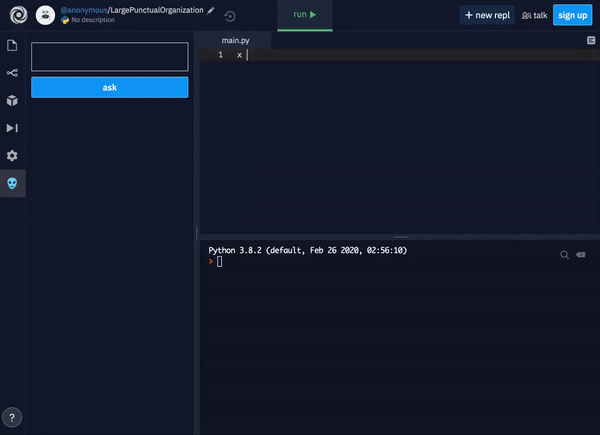This screenshot has width=600, height=435.
Task: Search the console with magnifier icon
Action: click(x=564, y=255)
